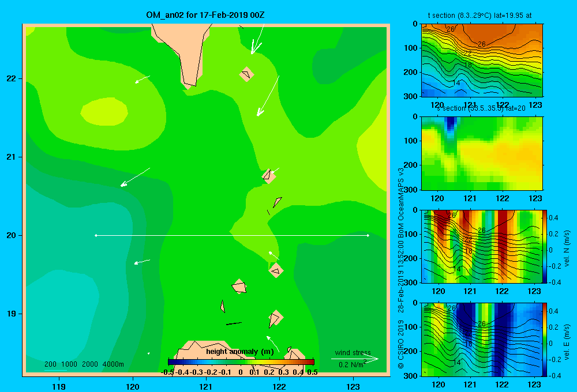577x392 pixels.
Task: Select the temperature section panel
Action: [x=482, y=61]
